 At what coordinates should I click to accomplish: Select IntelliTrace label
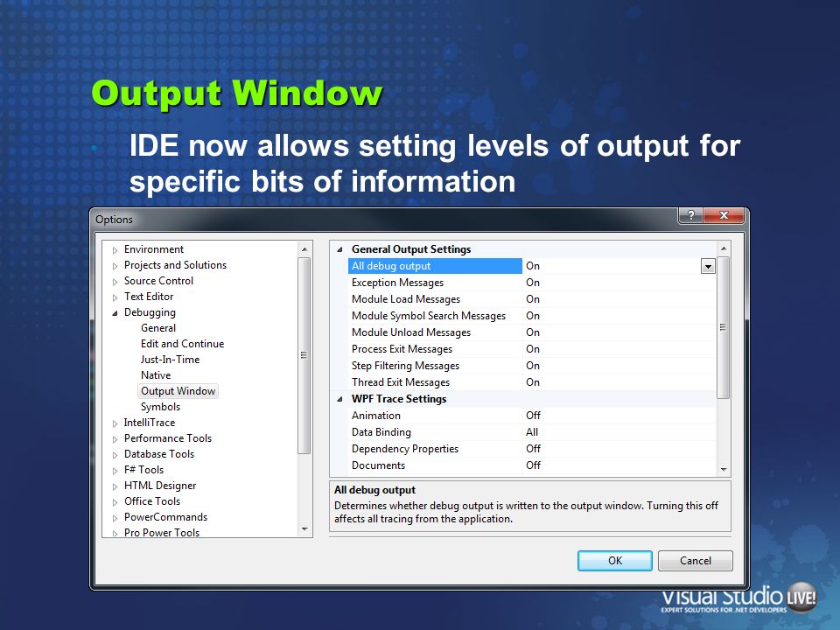coord(150,422)
